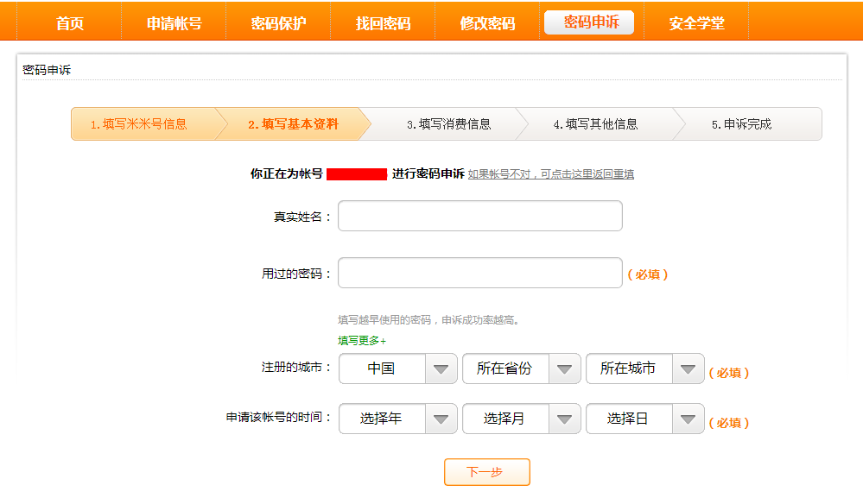Viewport: 863px width, 504px height.
Task: Click the 密码申诉 tab
Action: point(591,22)
